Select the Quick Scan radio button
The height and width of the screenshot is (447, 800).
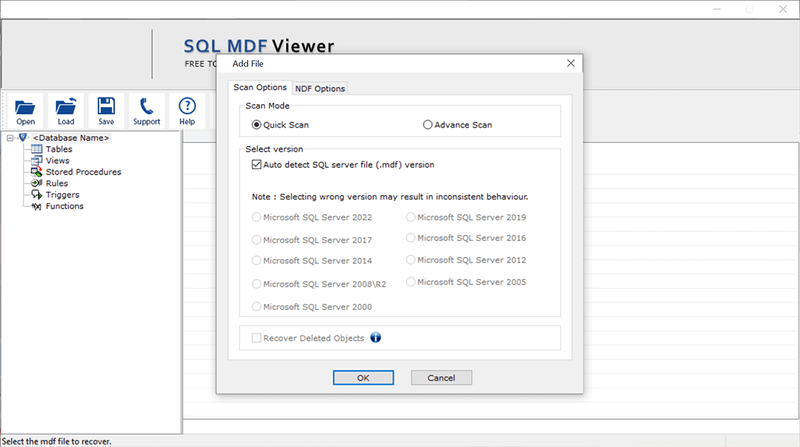pos(257,125)
